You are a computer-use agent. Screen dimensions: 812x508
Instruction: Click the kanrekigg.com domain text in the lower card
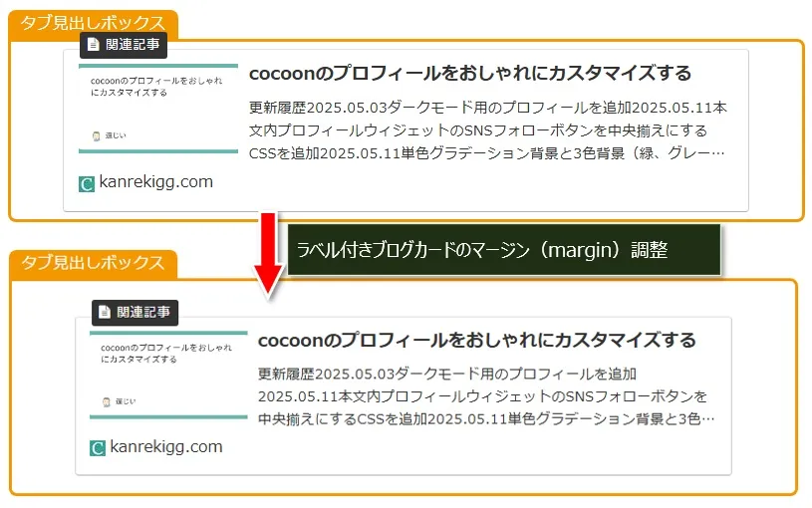pos(166,447)
